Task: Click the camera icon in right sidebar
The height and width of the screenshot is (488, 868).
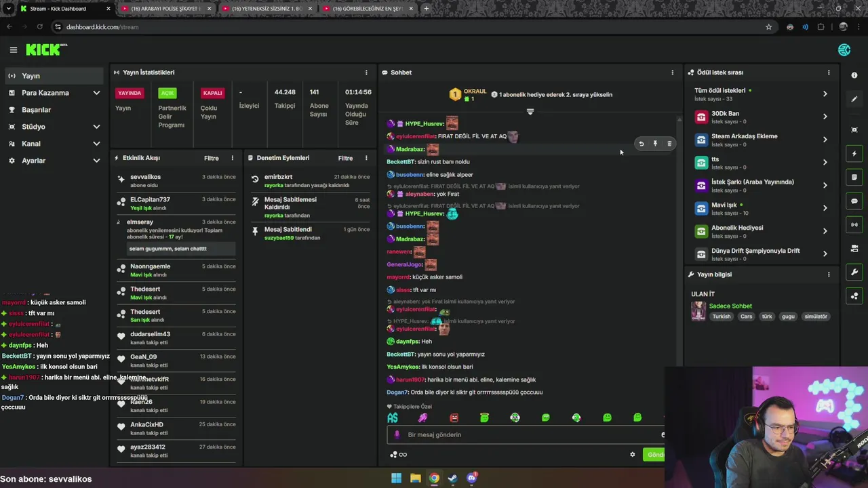Action: coord(854,248)
